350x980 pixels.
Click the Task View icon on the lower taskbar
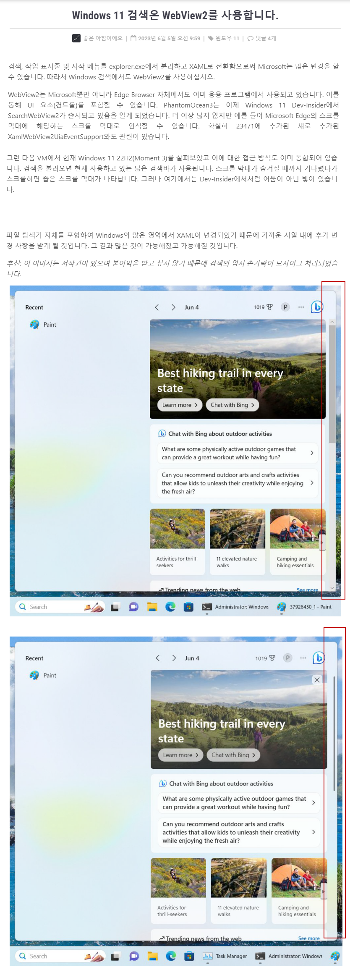[x=115, y=956]
